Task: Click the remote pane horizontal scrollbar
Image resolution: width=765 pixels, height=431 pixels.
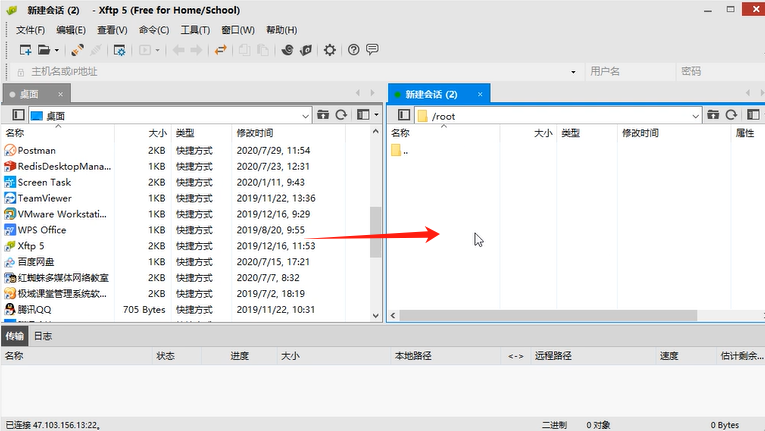Action: 548,316
